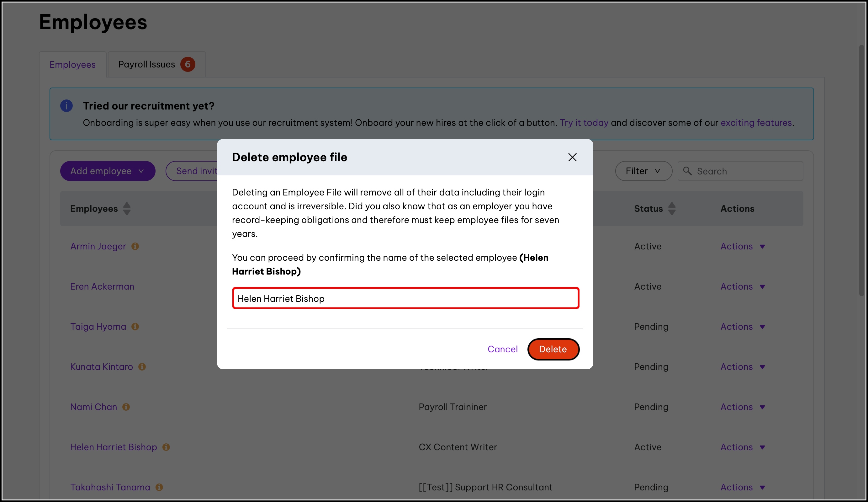This screenshot has height=502, width=868.
Task: Click info icon beside Taiga Hyoma
Action: pos(135,327)
